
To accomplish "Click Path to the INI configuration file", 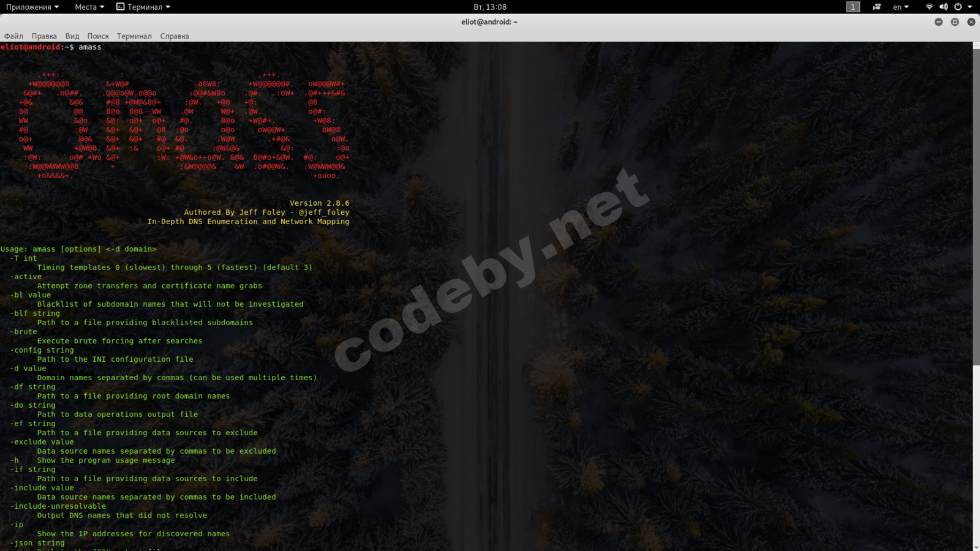I will coord(115,359).
